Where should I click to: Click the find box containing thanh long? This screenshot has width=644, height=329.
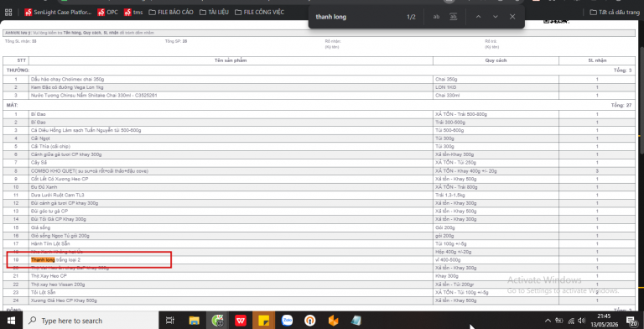click(357, 17)
